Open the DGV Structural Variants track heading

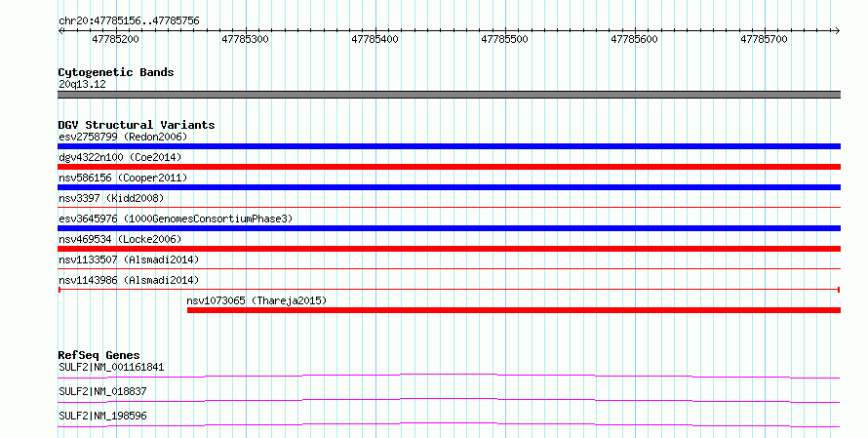click(137, 125)
